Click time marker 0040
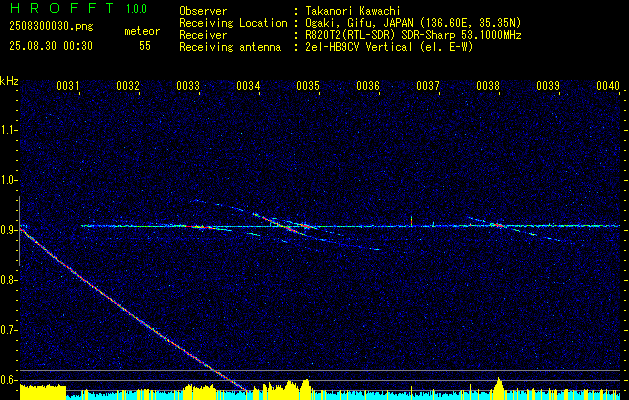Screen dimensions: 629x400 click(608, 86)
